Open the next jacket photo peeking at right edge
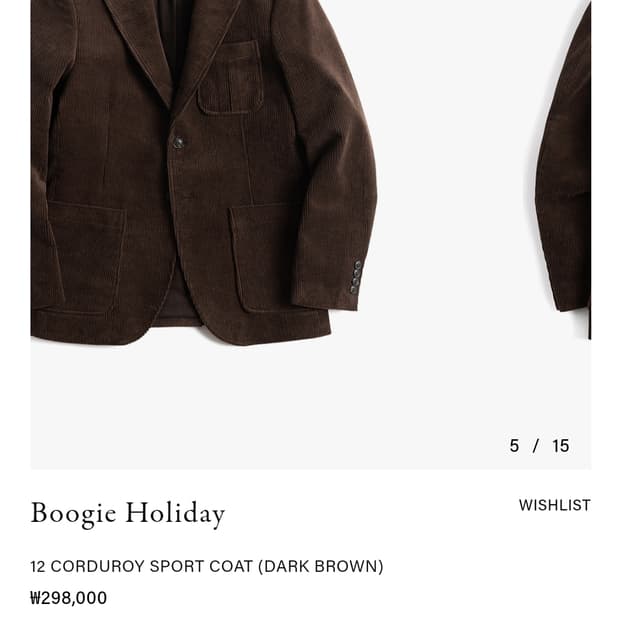The image size is (620, 620). (563, 170)
